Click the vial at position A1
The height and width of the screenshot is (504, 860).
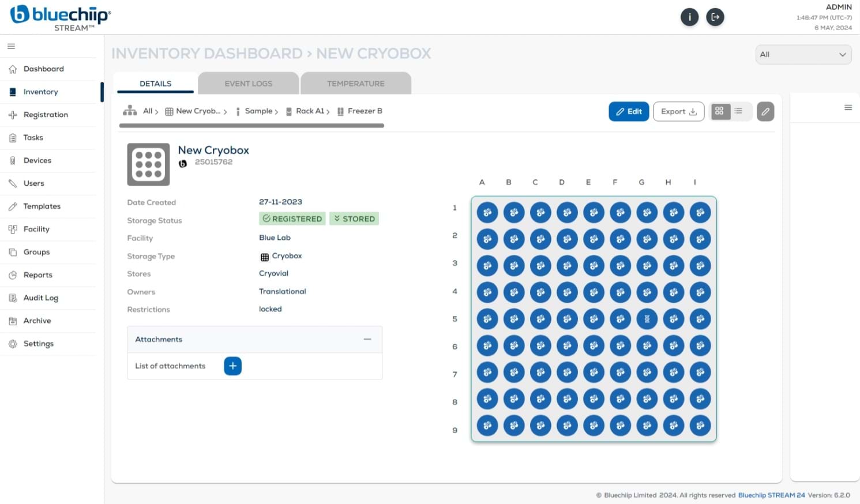pyautogui.click(x=487, y=212)
